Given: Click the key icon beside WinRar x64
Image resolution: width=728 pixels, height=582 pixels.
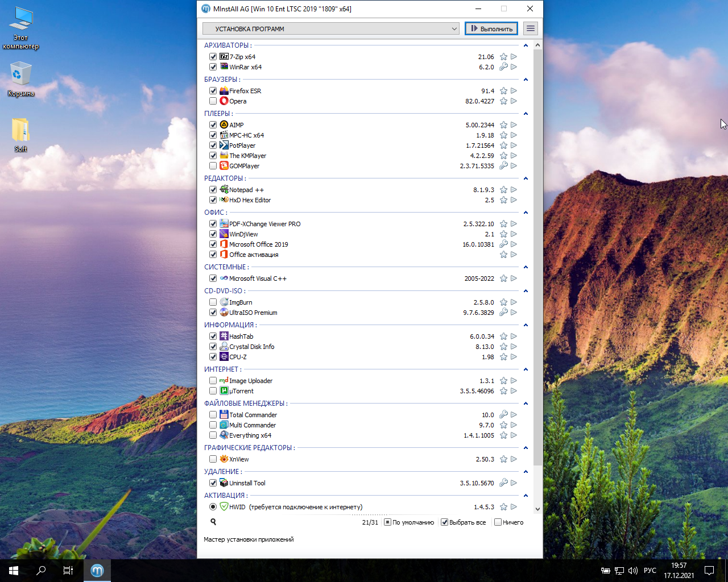Looking at the screenshot, I should (x=503, y=67).
